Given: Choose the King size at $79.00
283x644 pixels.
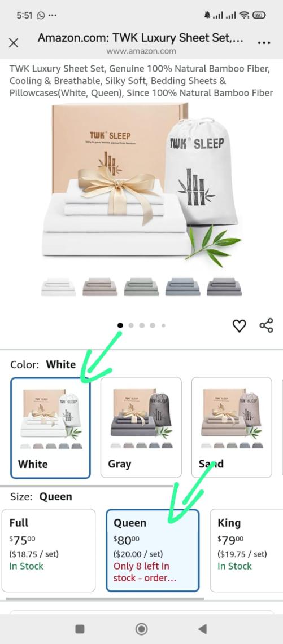Looking at the screenshot, I should coord(247,550).
